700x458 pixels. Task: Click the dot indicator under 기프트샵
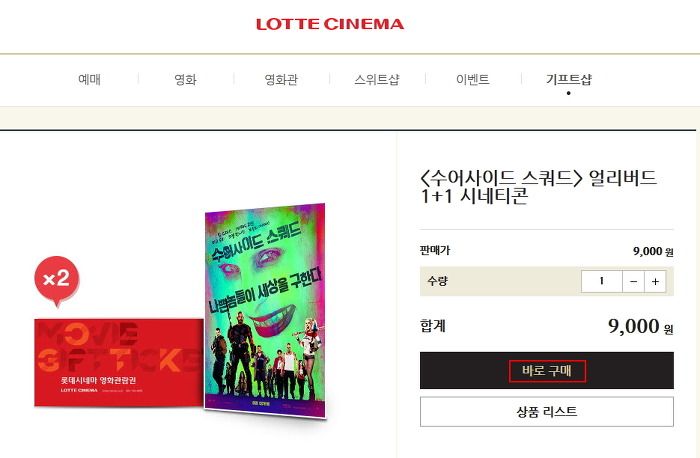coord(568,93)
